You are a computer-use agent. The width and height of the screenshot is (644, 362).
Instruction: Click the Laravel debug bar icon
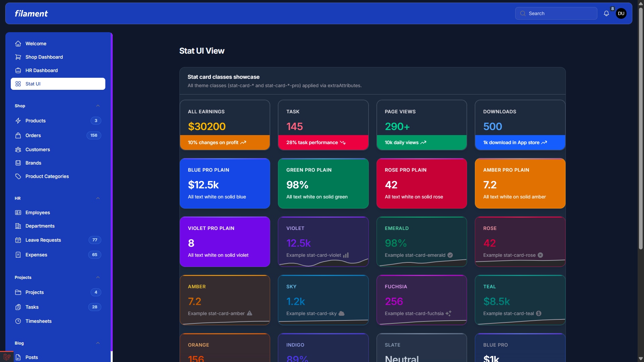click(7, 357)
